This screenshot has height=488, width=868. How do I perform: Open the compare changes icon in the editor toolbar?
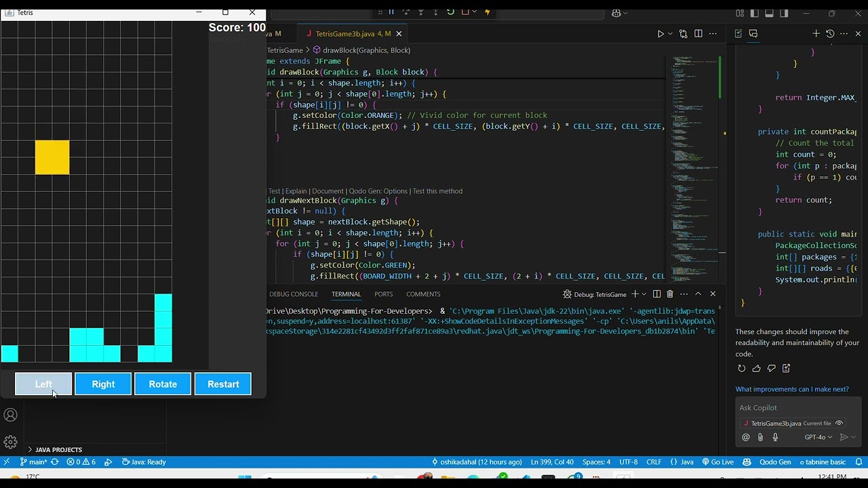(683, 34)
